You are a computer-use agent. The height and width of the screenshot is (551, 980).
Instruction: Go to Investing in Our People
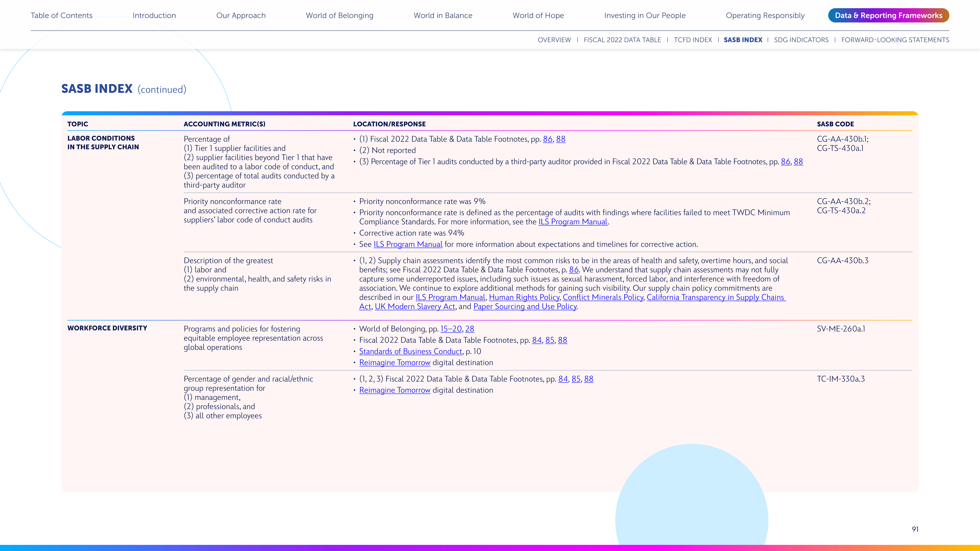click(645, 16)
